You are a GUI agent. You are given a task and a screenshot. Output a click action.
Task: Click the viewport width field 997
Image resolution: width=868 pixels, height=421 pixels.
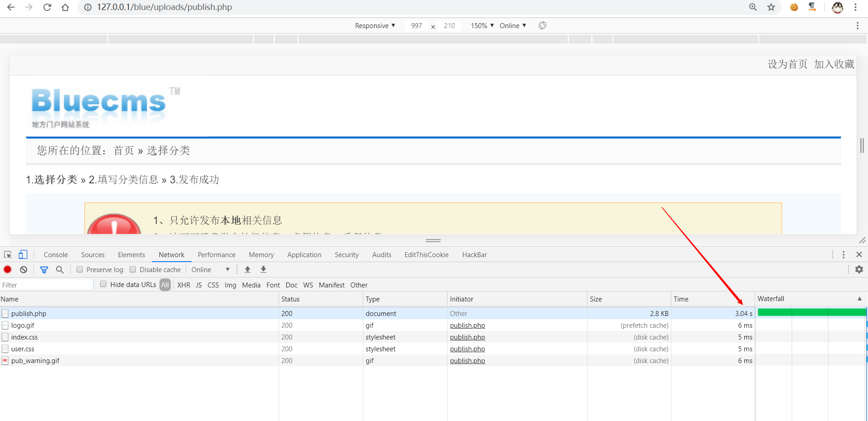click(x=417, y=26)
